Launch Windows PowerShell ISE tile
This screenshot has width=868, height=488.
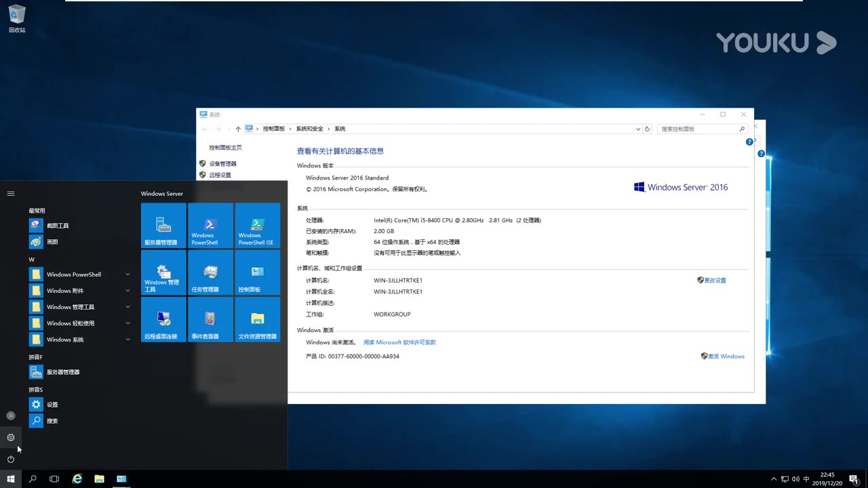click(x=257, y=226)
